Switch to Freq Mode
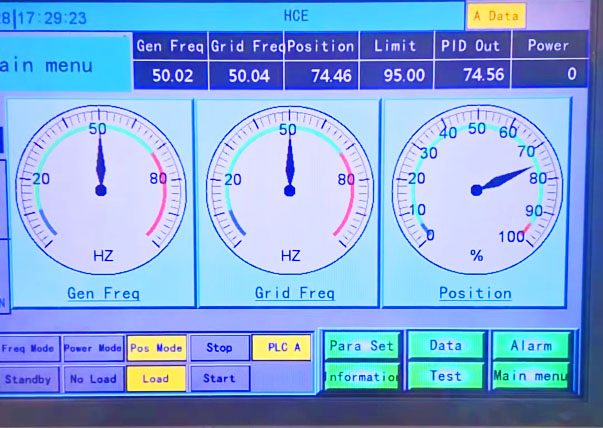The image size is (603, 428). tap(29, 349)
